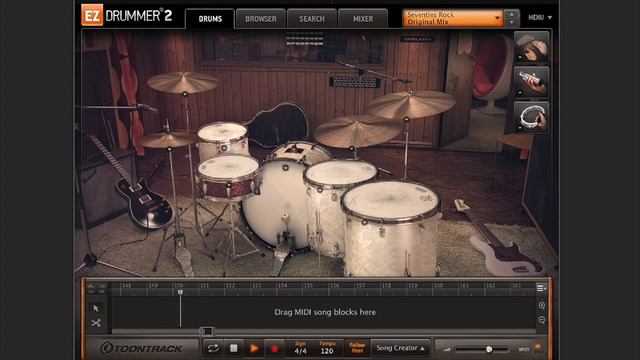
Task: Open the shaker instrument options arrow
Action: click(520, 93)
